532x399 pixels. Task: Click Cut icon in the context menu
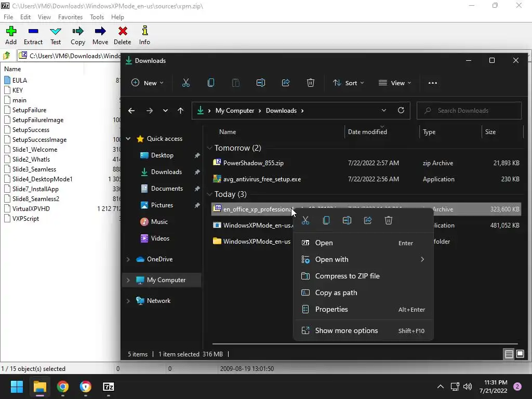point(305,220)
